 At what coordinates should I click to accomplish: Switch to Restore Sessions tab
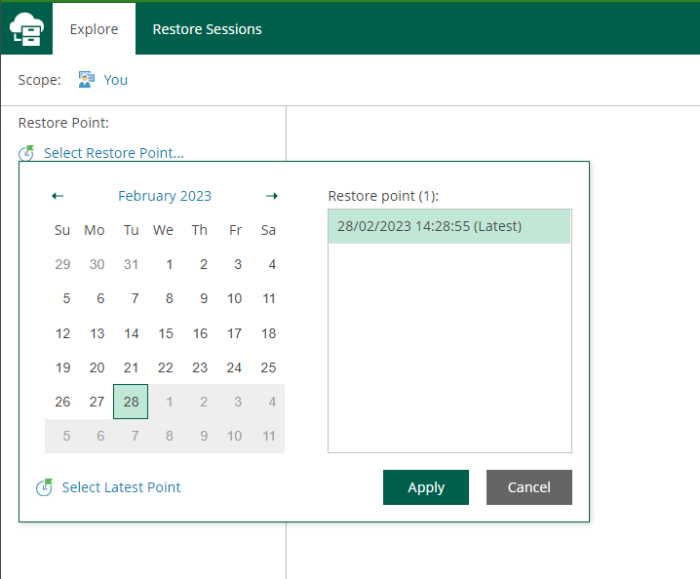pyautogui.click(x=207, y=29)
